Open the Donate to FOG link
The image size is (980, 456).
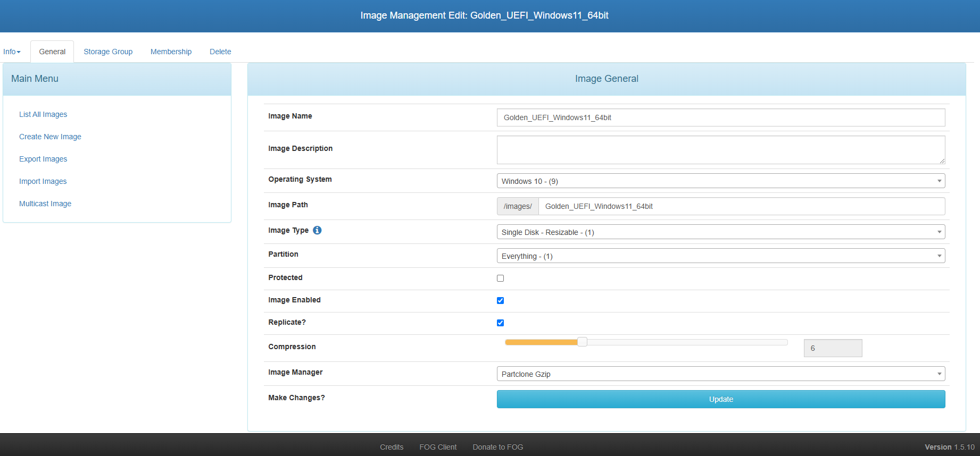[498, 447]
